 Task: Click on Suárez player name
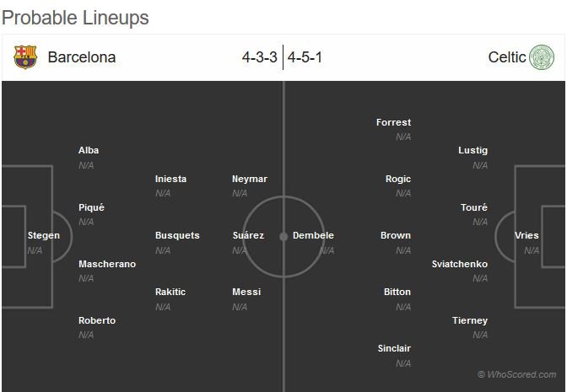248,235
